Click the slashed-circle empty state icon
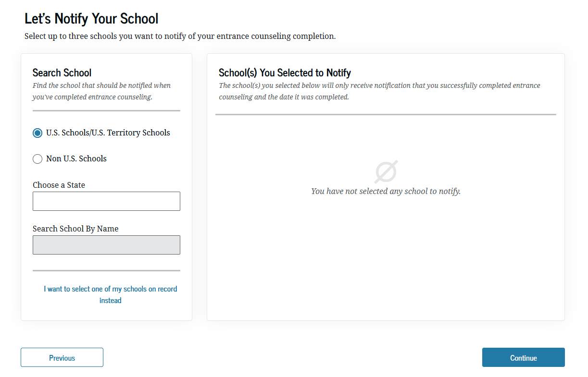 click(386, 171)
